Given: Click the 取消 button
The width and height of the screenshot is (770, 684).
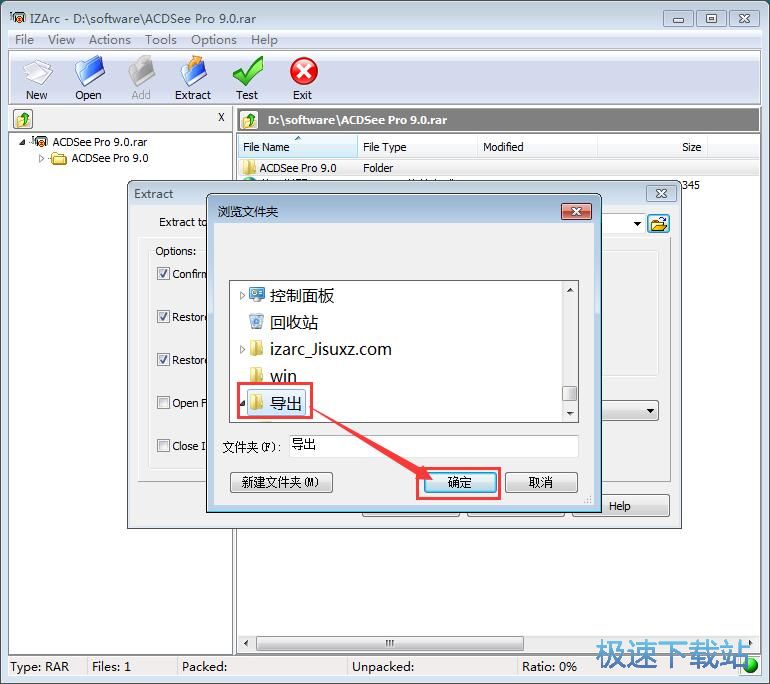Looking at the screenshot, I should (541, 482).
